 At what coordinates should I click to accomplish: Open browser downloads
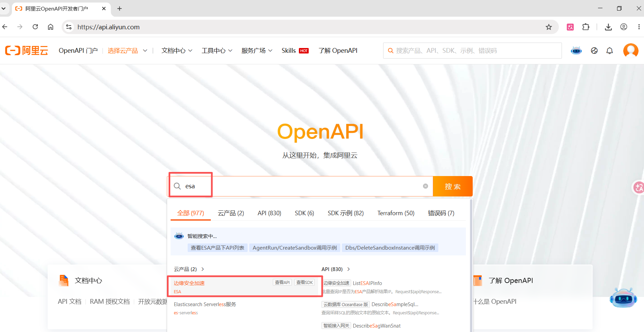pos(608,27)
